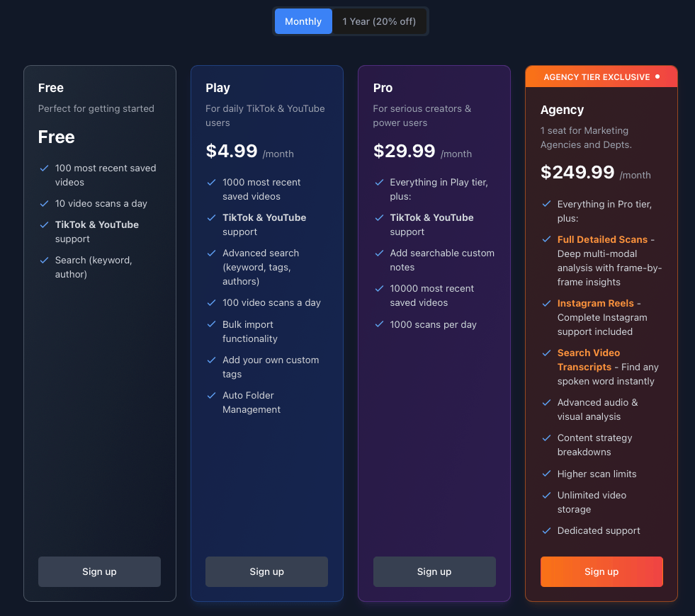Switch billing to Monthly

(x=303, y=21)
